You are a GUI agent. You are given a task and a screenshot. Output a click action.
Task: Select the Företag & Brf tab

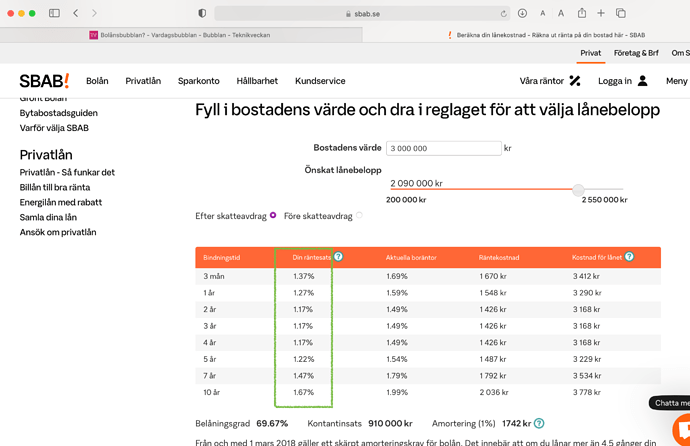click(x=636, y=53)
